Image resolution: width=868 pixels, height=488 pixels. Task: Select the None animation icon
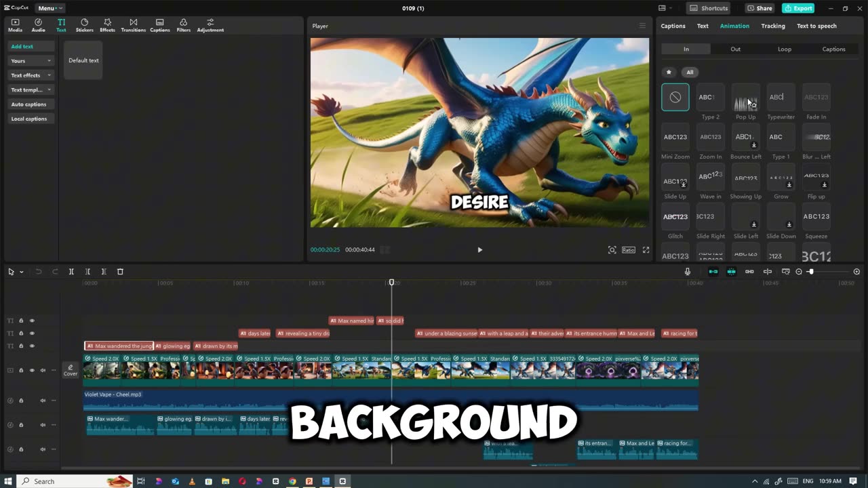click(675, 97)
